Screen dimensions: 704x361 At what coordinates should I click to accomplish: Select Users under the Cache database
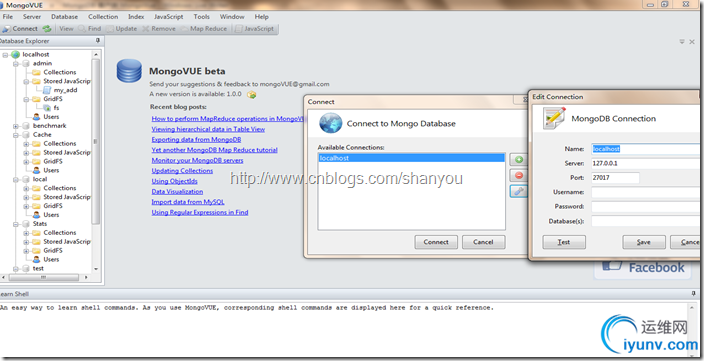tap(46, 170)
